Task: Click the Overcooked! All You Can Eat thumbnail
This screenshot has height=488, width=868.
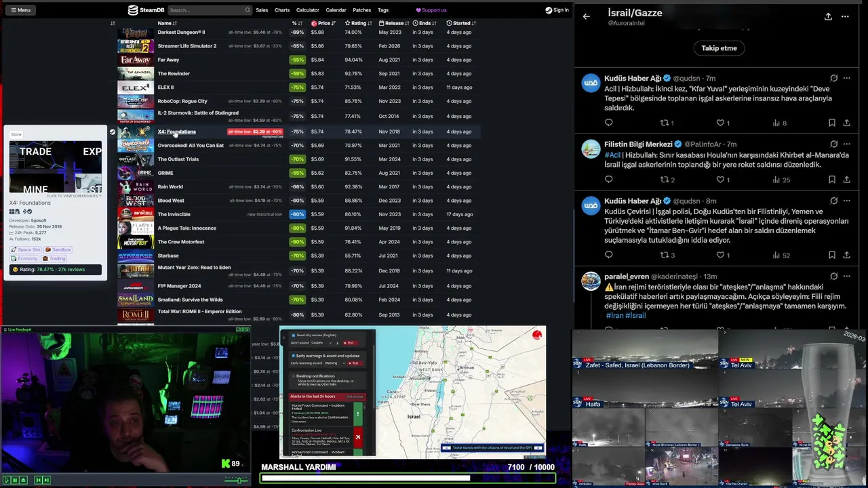Action: click(136, 145)
